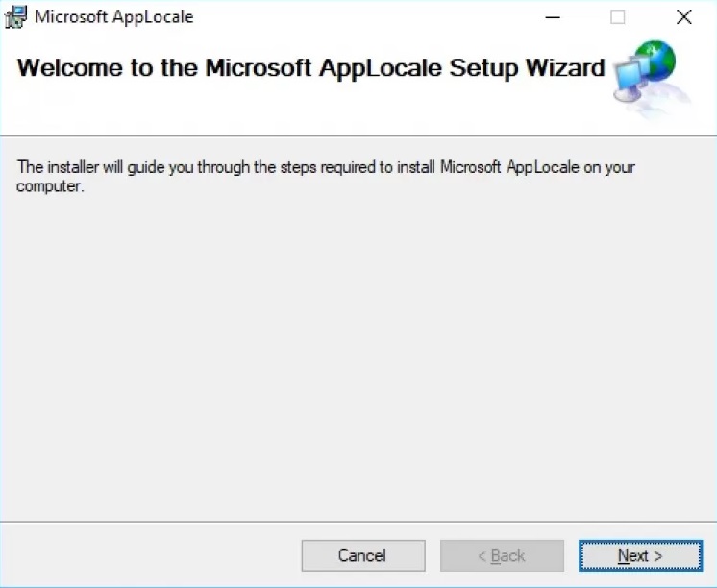Image resolution: width=717 pixels, height=588 pixels.
Task: Click the separator line above the buttons
Action: pos(358,522)
